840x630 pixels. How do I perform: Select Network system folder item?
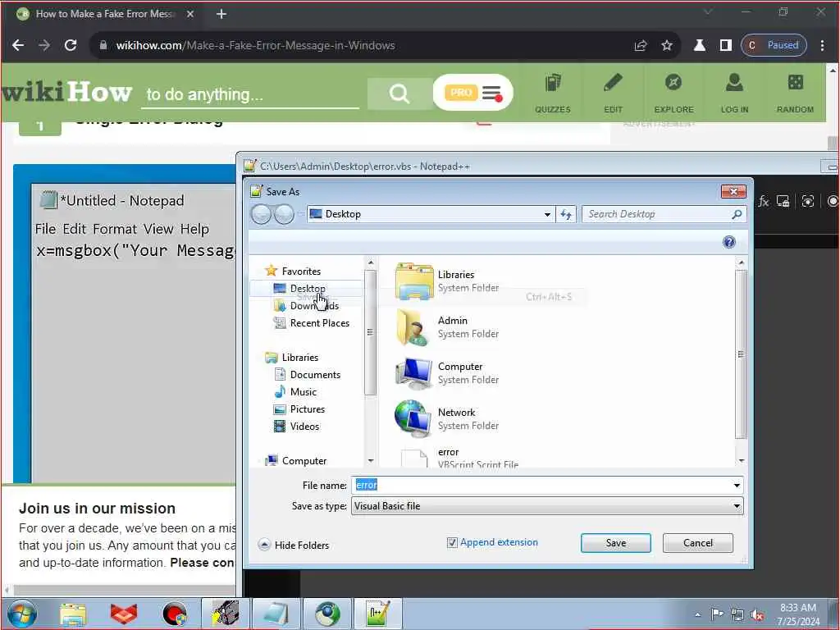tap(448, 419)
